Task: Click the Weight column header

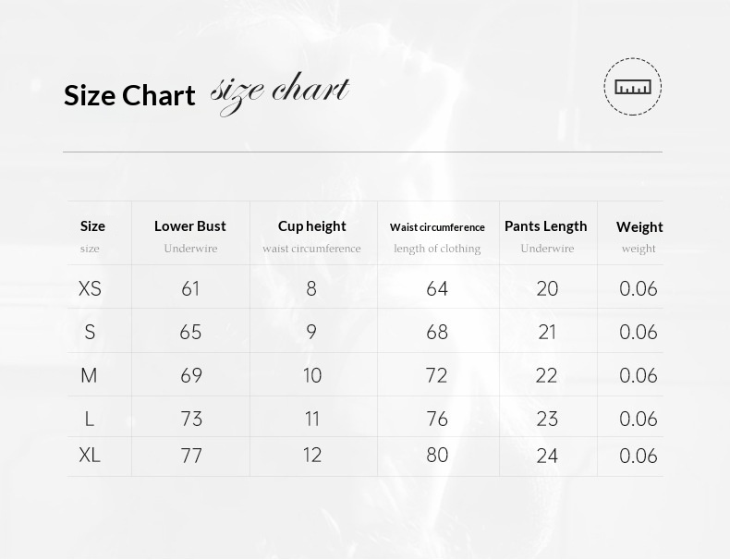Action: [639, 226]
